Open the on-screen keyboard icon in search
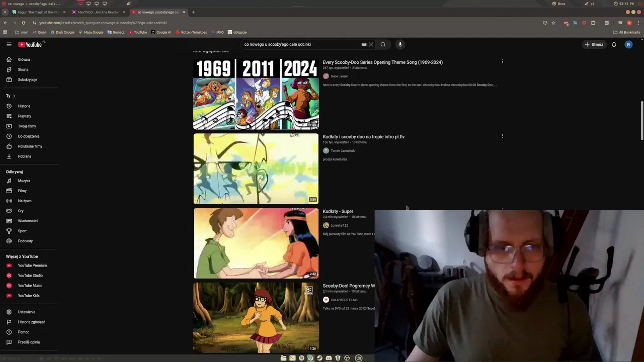The image size is (644, 362). (364, 44)
